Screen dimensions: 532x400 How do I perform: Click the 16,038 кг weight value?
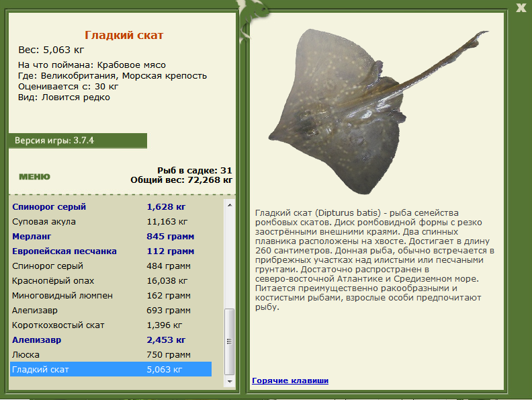pyautogui.click(x=167, y=281)
